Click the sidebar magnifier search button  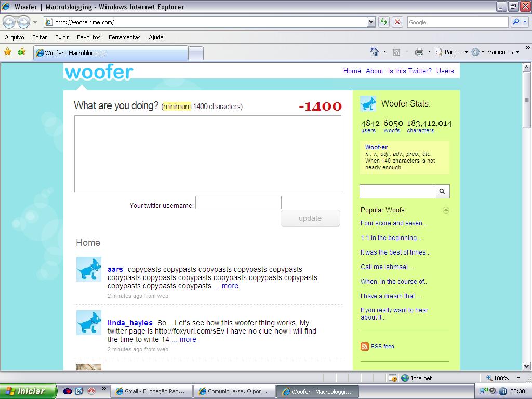[x=443, y=191]
